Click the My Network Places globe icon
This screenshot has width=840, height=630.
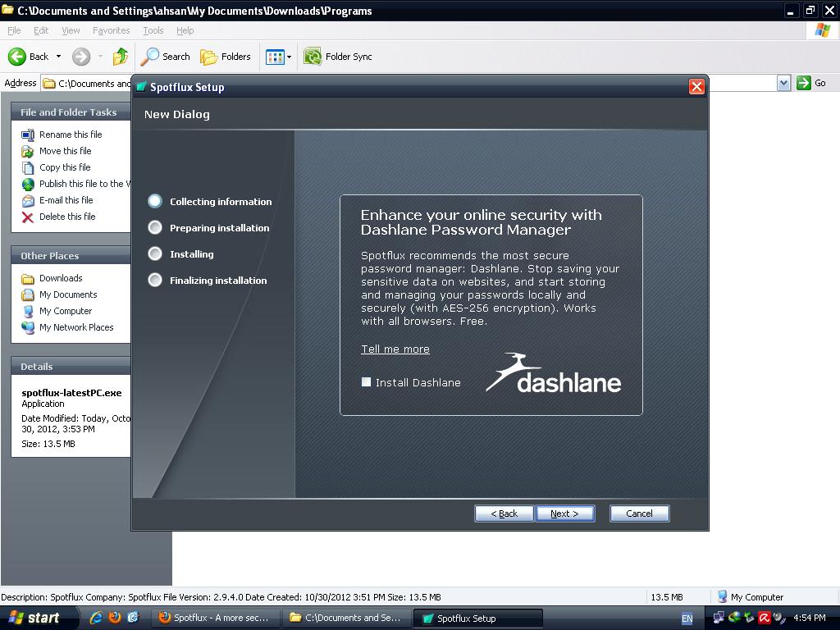[x=28, y=327]
